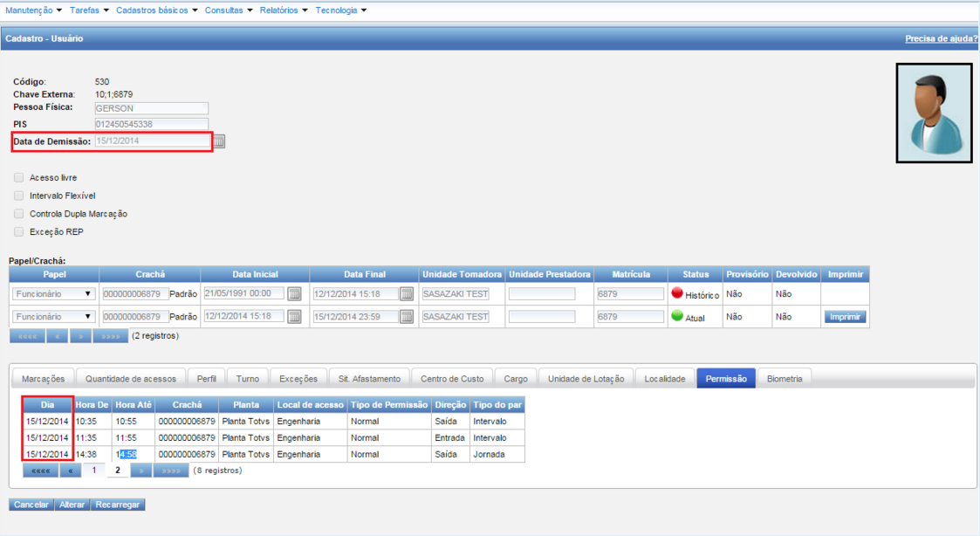Select the Perfil tab
The height and width of the screenshot is (536, 980).
click(206, 379)
